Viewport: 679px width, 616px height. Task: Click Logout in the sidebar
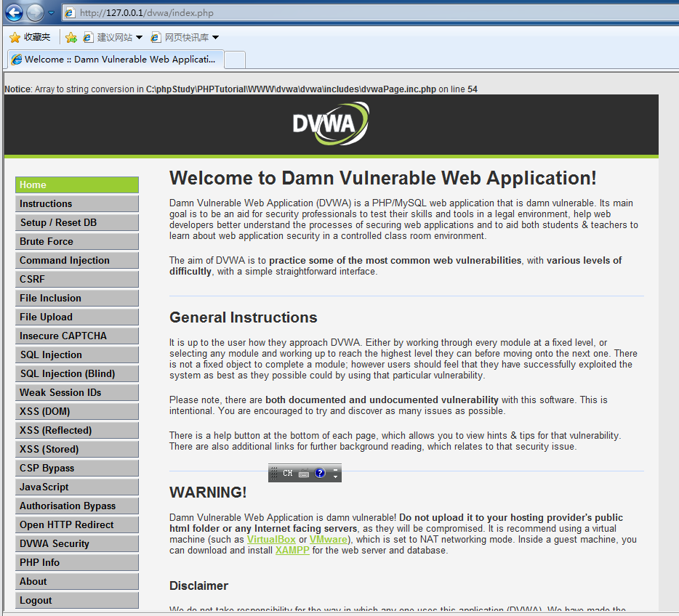pyautogui.click(x=77, y=601)
